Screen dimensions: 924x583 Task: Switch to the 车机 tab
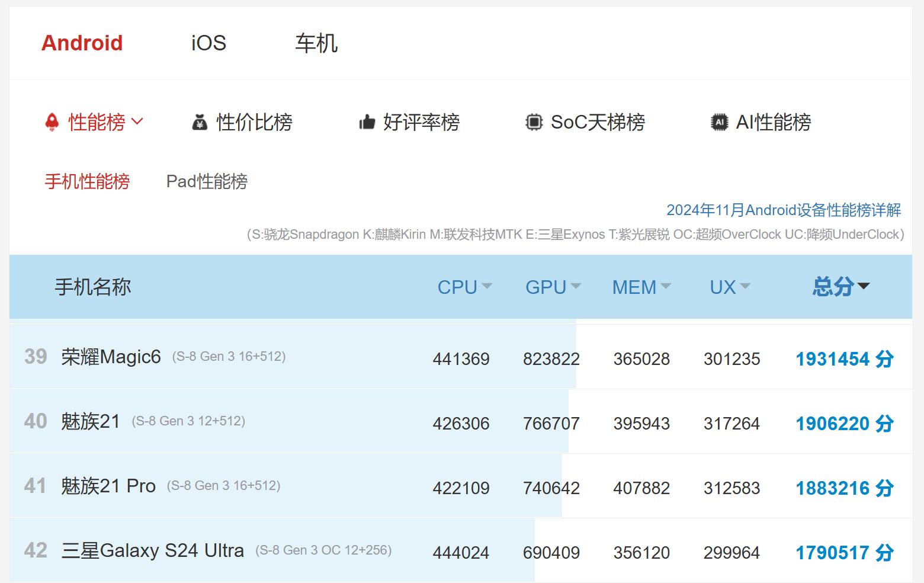point(316,43)
